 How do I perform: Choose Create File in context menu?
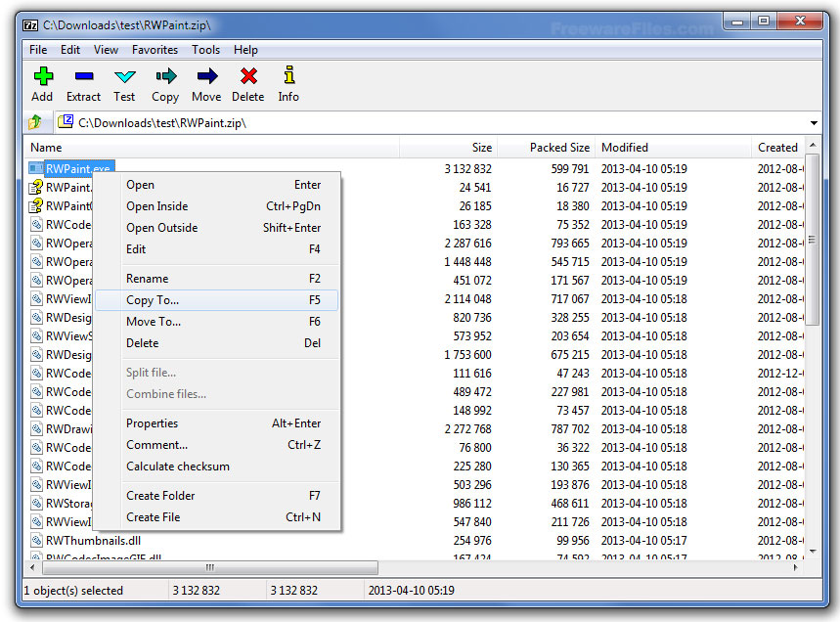point(216,517)
